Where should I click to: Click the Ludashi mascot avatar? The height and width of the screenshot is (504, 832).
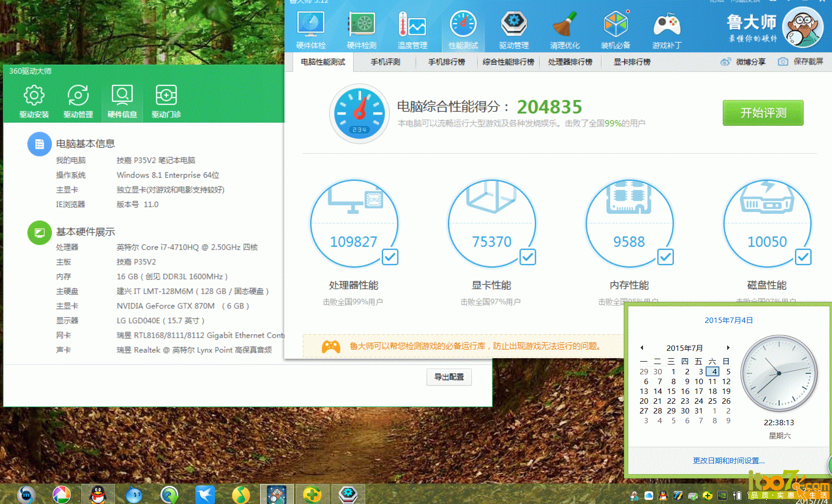click(x=803, y=27)
